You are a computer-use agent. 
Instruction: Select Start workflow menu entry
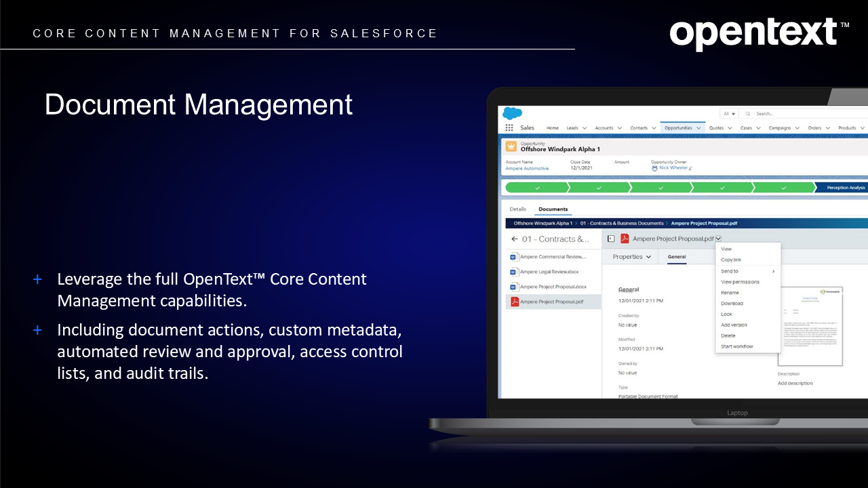point(748,346)
